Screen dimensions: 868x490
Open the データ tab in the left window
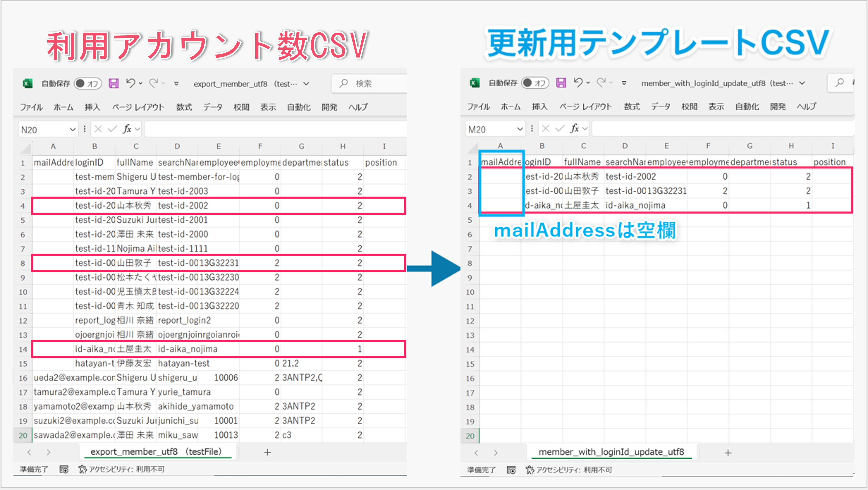pyautogui.click(x=213, y=107)
